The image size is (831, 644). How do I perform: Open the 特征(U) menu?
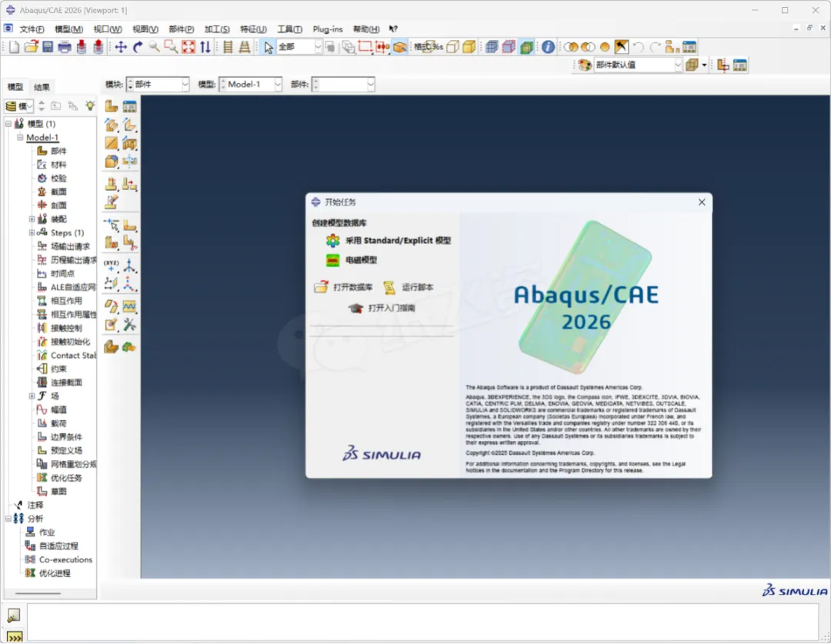253,29
